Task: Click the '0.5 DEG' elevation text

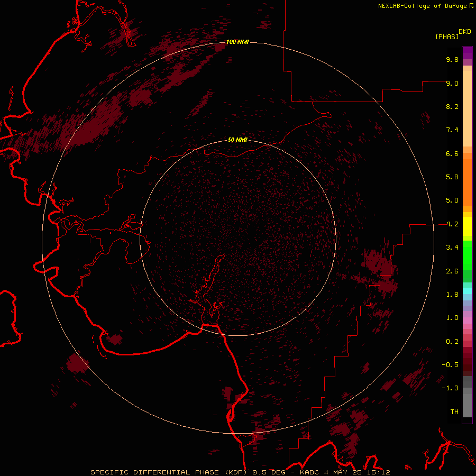Action: [269, 472]
